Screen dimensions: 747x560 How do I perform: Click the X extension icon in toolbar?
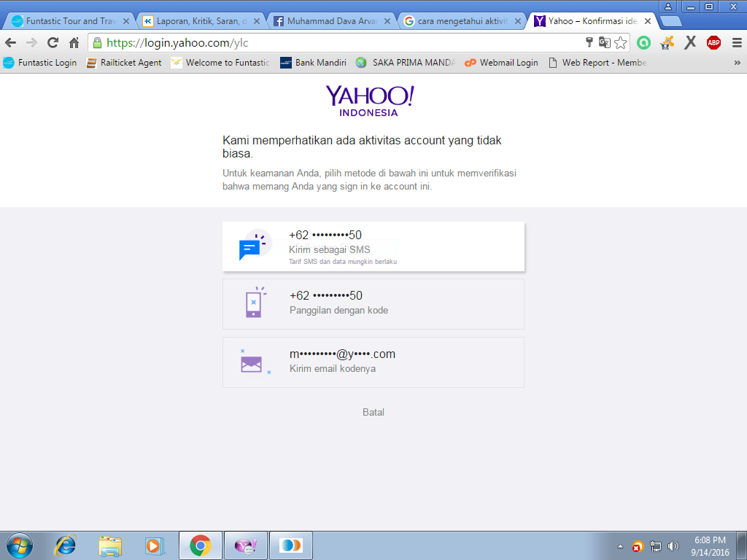point(690,43)
